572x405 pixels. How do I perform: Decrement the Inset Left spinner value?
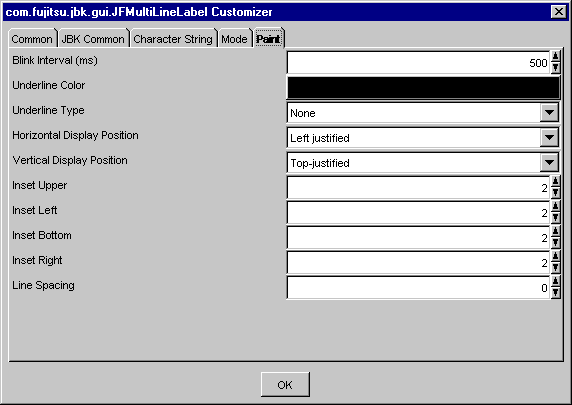[555, 218]
